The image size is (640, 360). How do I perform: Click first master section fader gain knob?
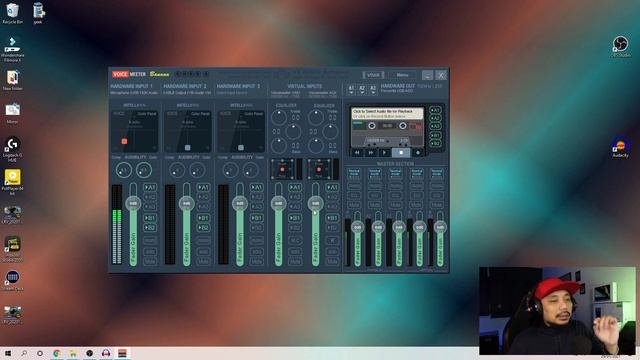[358, 227]
